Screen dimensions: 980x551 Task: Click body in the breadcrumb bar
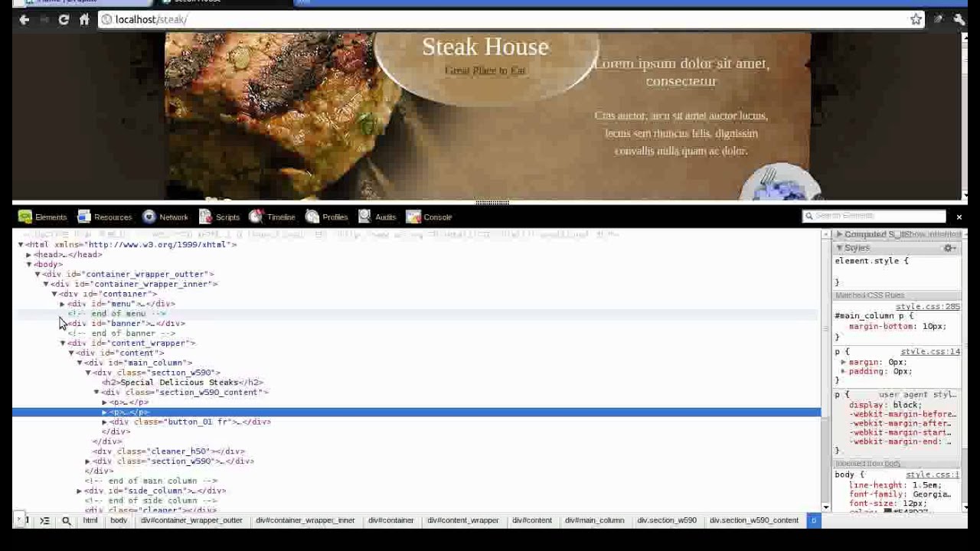coord(119,520)
